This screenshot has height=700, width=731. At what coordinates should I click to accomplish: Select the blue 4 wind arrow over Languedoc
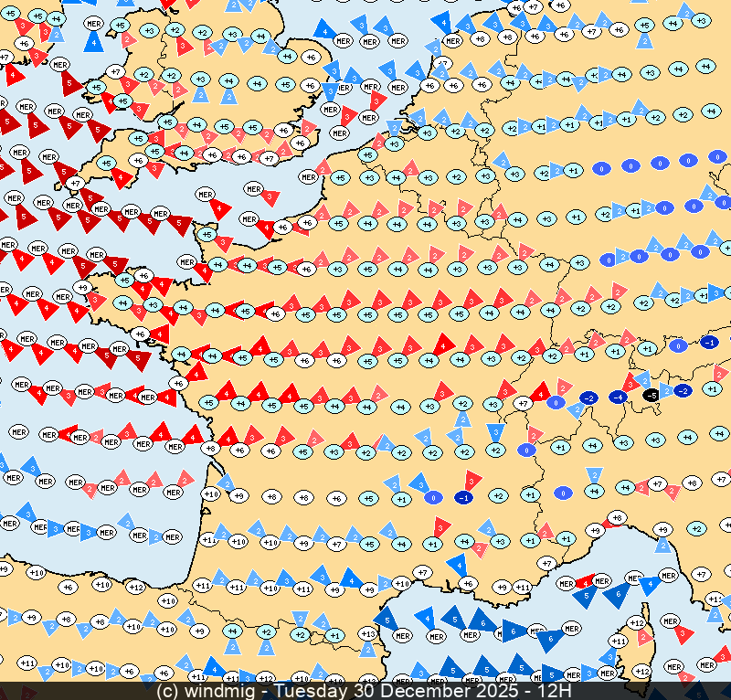click(x=455, y=566)
